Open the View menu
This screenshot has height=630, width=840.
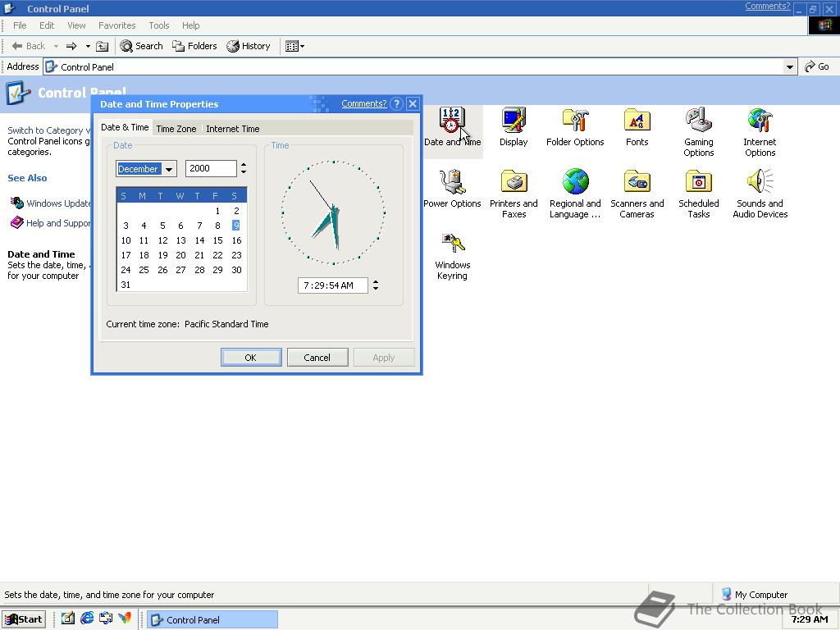pyautogui.click(x=76, y=25)
